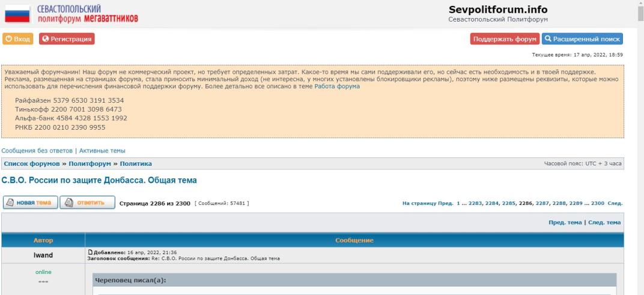Click the Вход login button
This screenshot has width=644, height=295.
(x=17, y=39)
